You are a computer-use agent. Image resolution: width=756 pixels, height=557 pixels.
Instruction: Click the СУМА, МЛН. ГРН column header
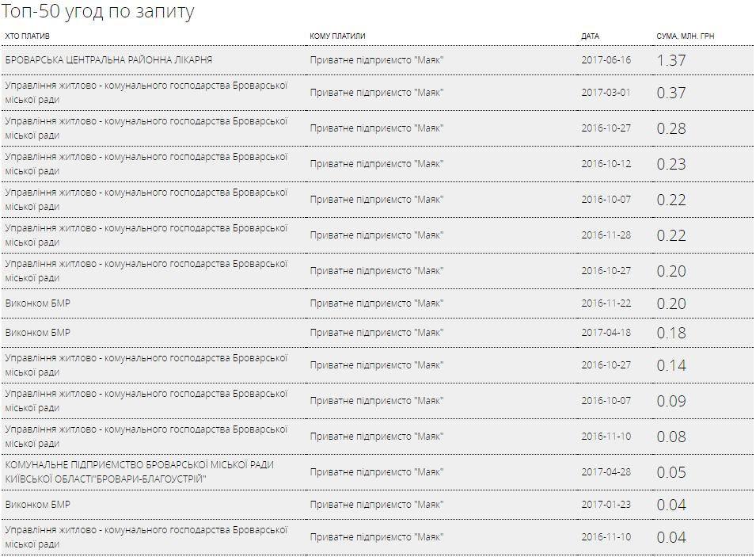click(685, 36)
